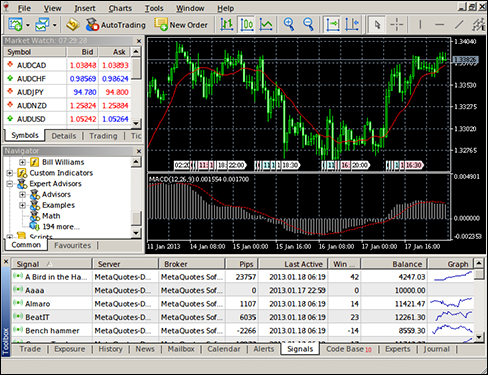Expand the Bill Williams tree node

coord(22,162)
